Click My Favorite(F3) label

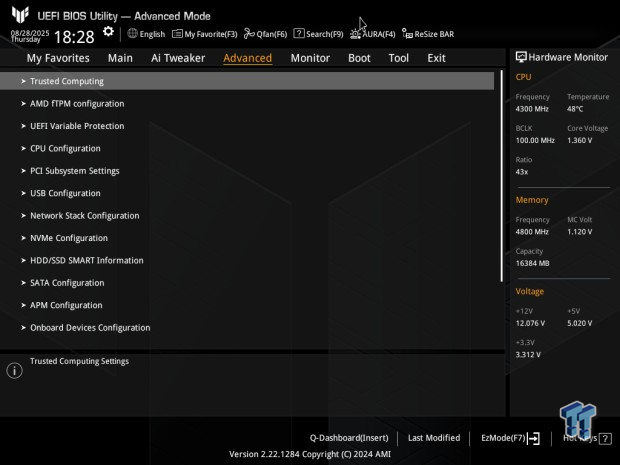211,34
